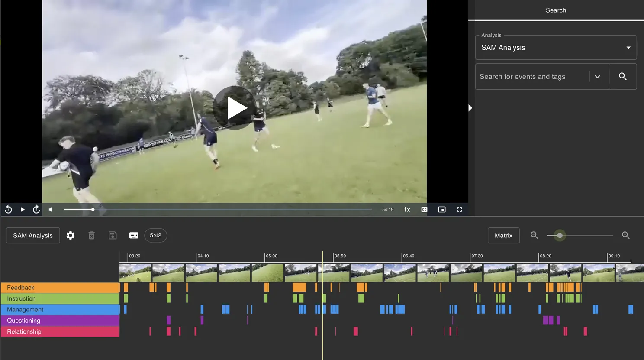Select the Feedback category row
The image size is (644, 360).
coord(60,288)
